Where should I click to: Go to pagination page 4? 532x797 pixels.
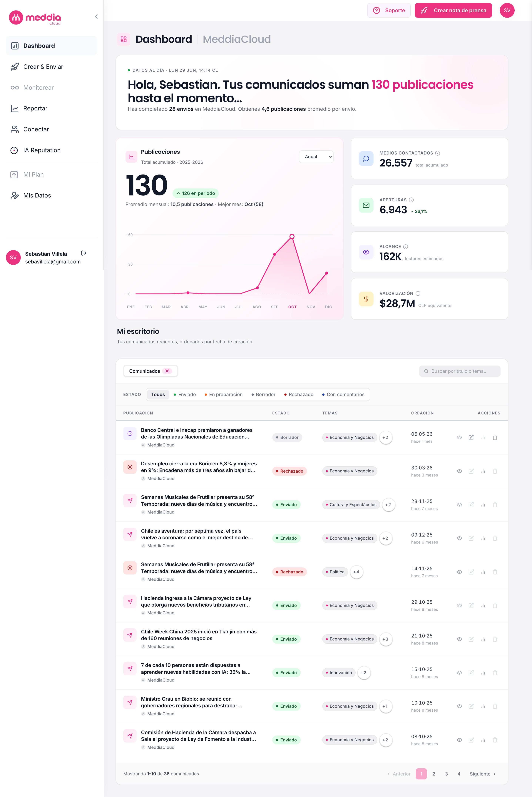tap(459, 774)
